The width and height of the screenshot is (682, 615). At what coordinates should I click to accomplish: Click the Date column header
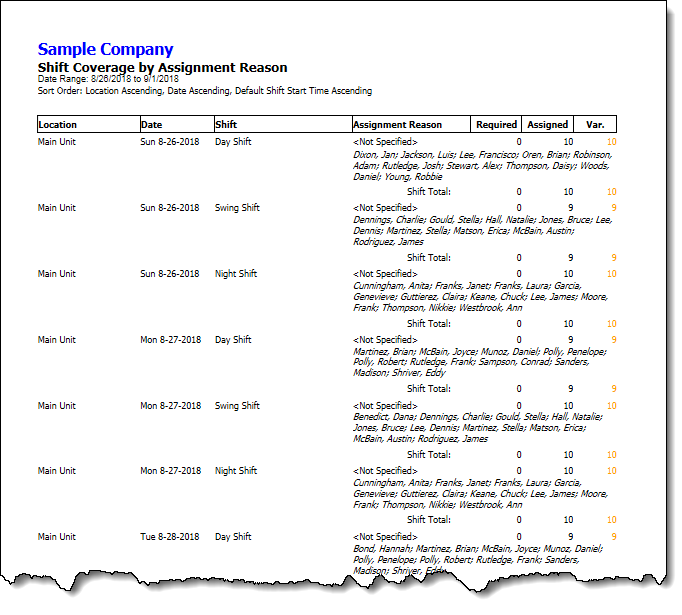[177, 124]
